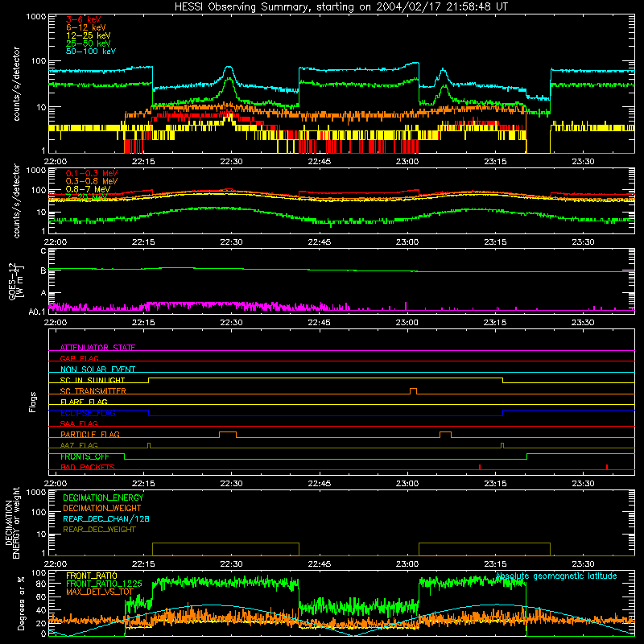The width and height of the screenshot is (644, 644).
Task: Click the B tick label in GOES panel
Action: coord(43,270)
